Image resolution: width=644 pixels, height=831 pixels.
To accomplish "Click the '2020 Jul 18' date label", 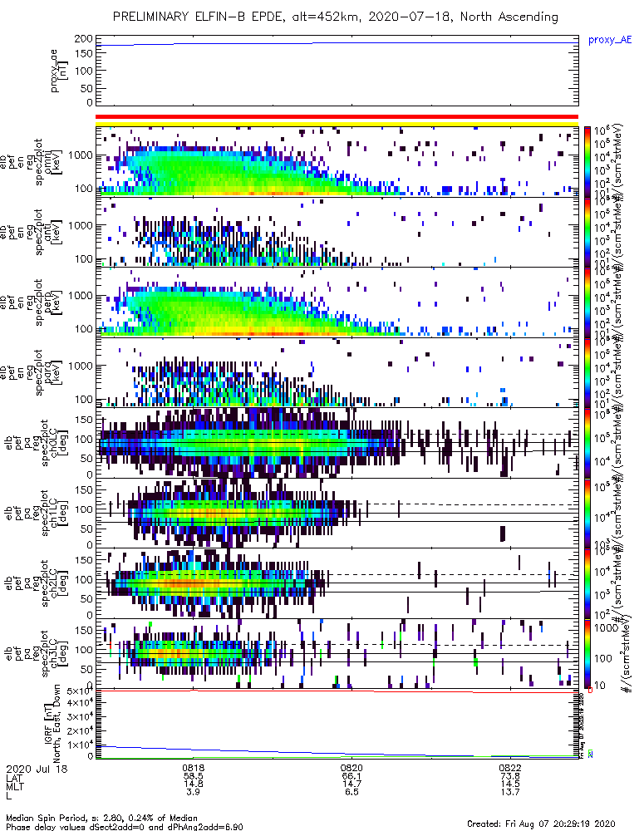I will [37, 769].
